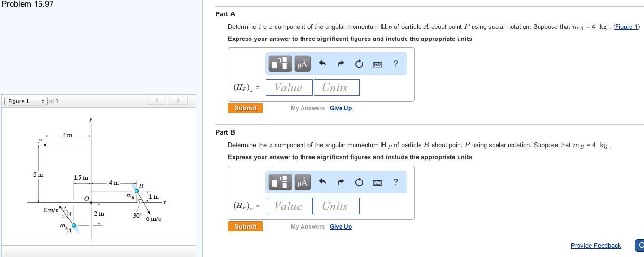Submit the Part A answer
This screenshot has width=644, height=257.
pos(245,108)
